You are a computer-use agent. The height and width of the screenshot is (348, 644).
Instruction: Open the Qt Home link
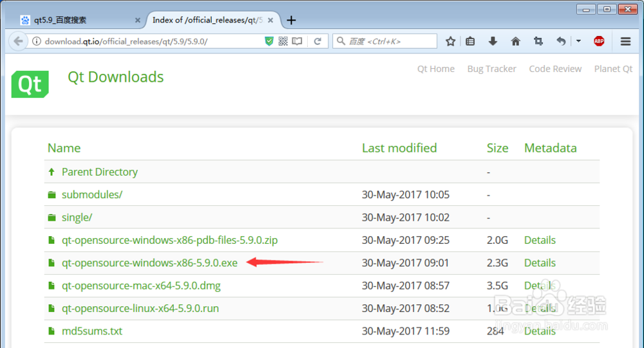click(436, 69)
